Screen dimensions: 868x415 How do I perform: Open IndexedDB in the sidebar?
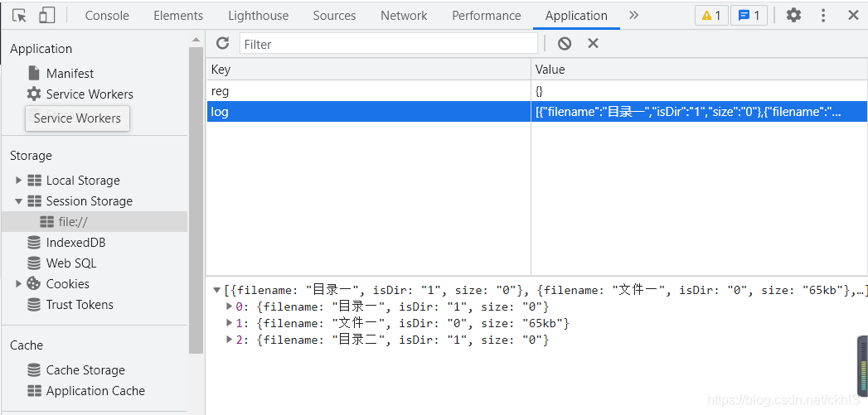pos(75,243)
